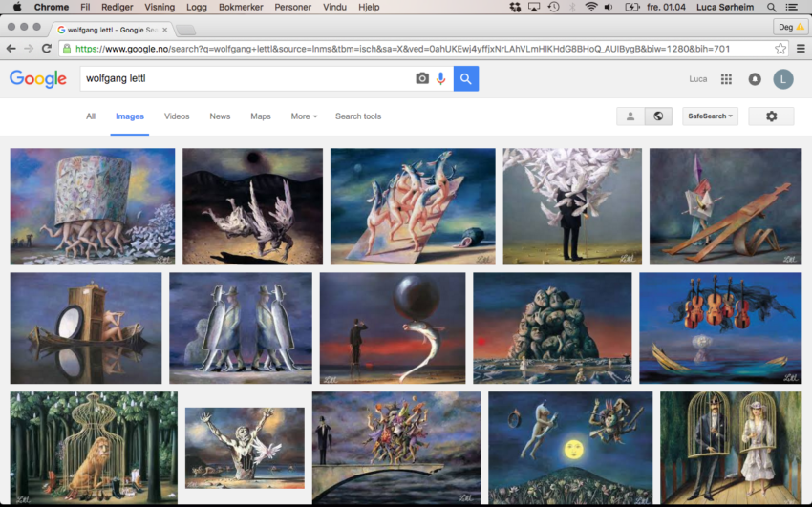Open painting of couple in birdcages
The height and width of the screenshot is (507, 812).
731,448
